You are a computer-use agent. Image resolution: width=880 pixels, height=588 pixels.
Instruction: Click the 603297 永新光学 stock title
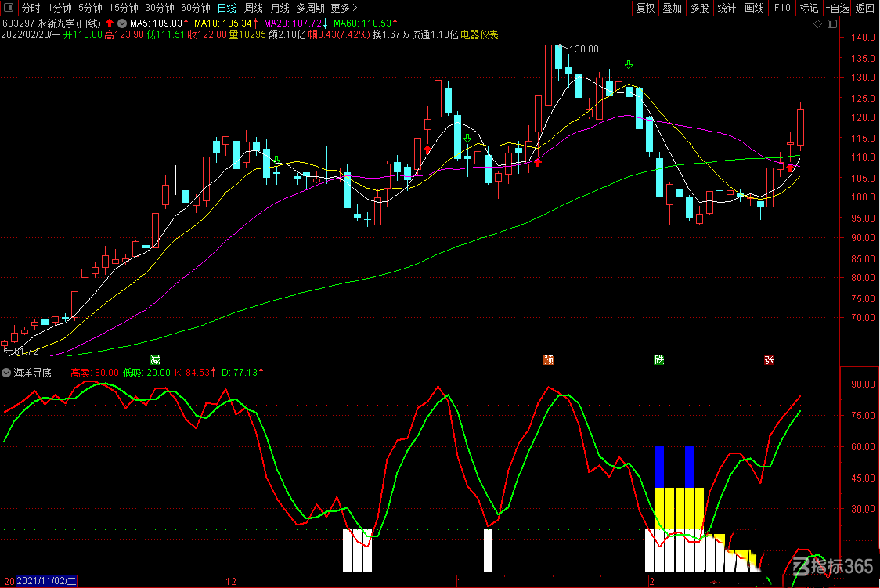point(52,23)
